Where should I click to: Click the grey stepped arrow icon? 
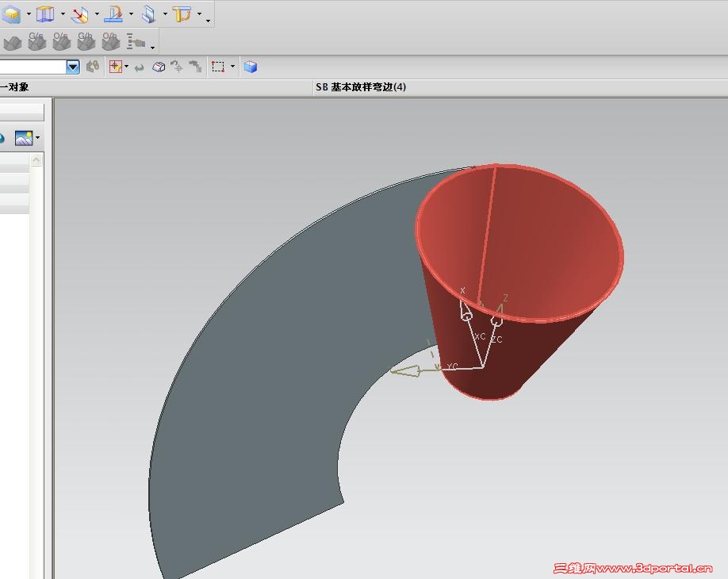click(x=195, y=67)
